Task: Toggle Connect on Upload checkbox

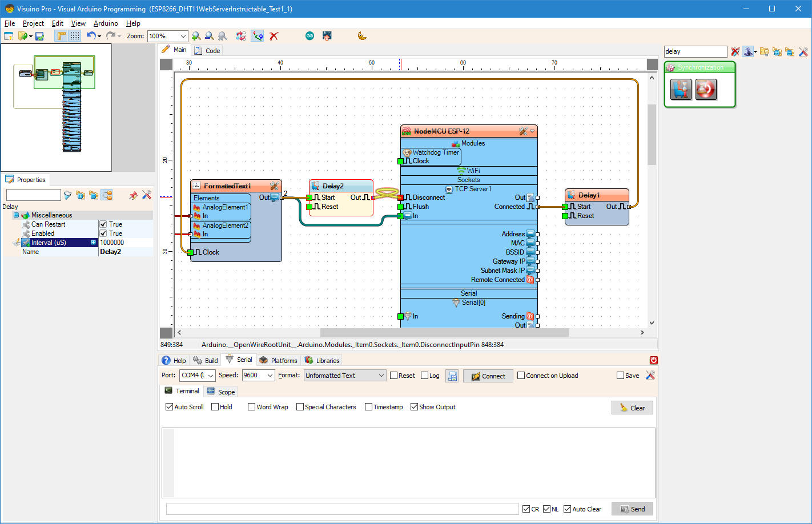Action: 521,376
